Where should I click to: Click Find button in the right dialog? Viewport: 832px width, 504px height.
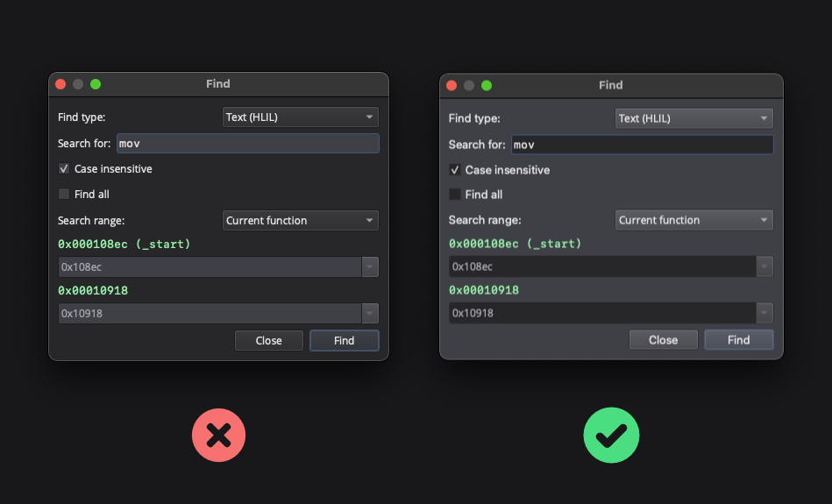[x=738, y=340]
